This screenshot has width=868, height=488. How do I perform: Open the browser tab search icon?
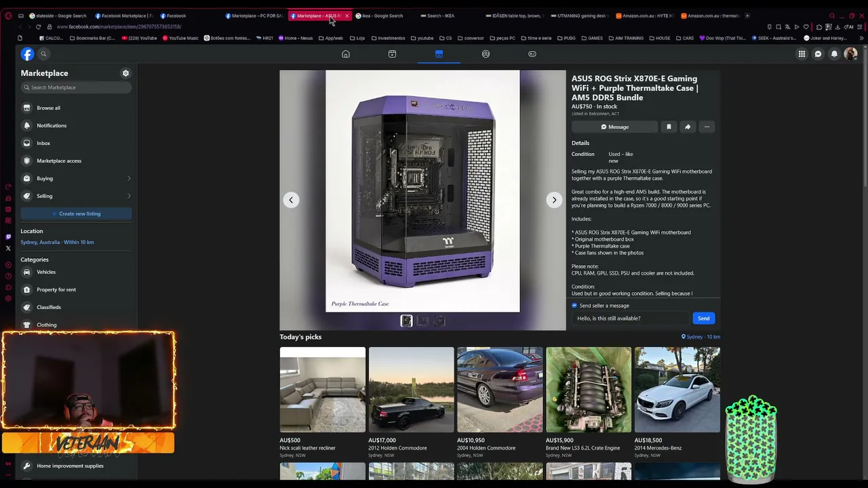(832, 16)
